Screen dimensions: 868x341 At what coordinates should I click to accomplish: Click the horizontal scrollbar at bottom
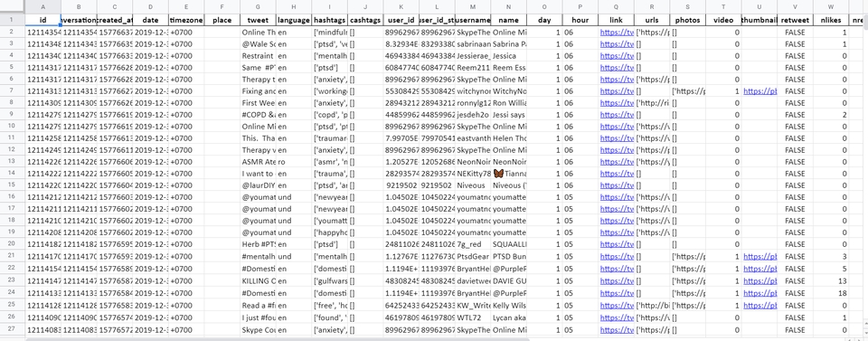(277, 338)
